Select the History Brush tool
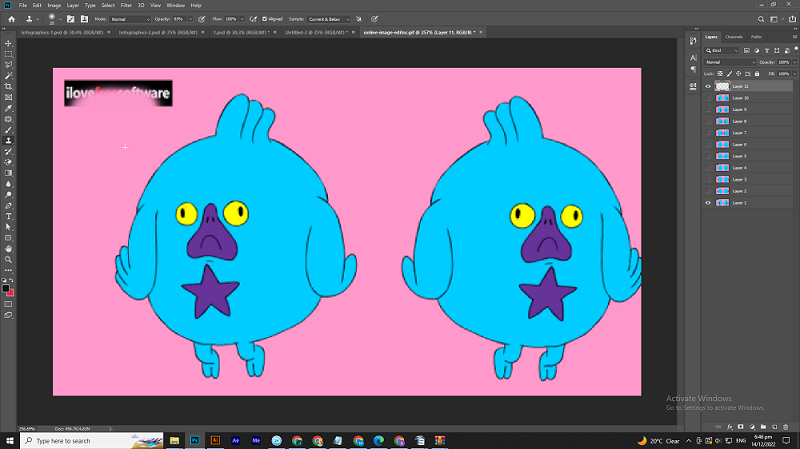The image size is (800, 449). click(8, 152)
